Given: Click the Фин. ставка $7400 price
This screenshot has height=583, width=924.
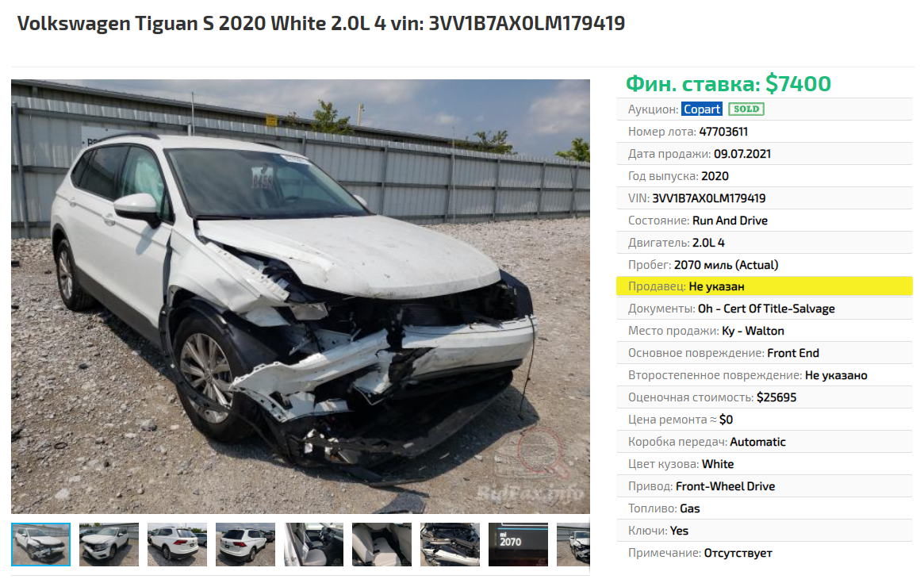Looking at the screenshot, I should [728, 84].
